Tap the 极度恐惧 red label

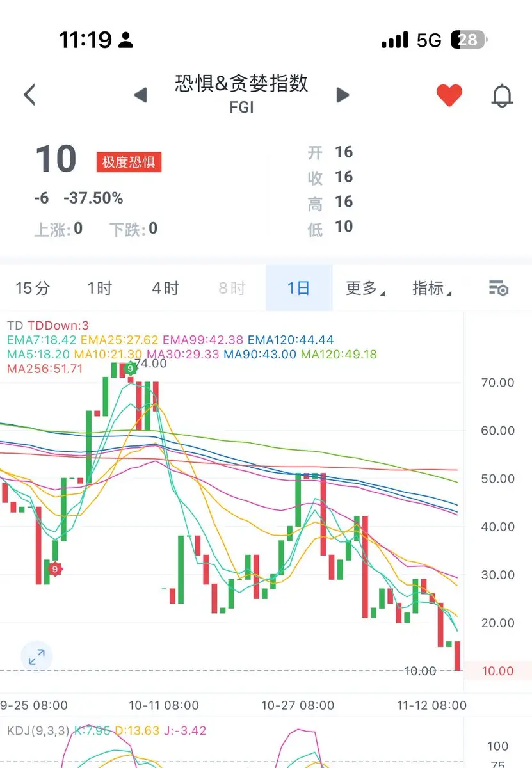(x=129, y=162)
